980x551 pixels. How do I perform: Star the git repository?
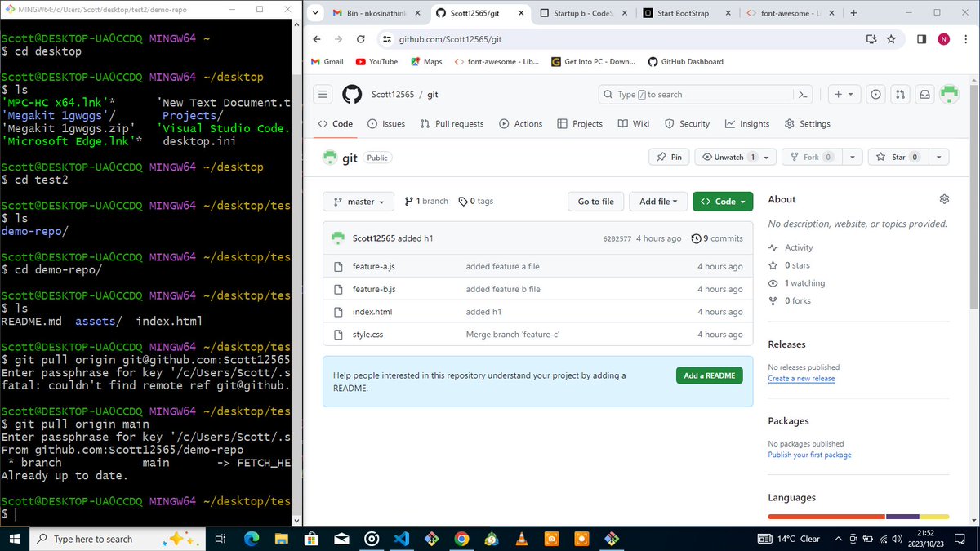pyautogui.click(x=898, y=157)
